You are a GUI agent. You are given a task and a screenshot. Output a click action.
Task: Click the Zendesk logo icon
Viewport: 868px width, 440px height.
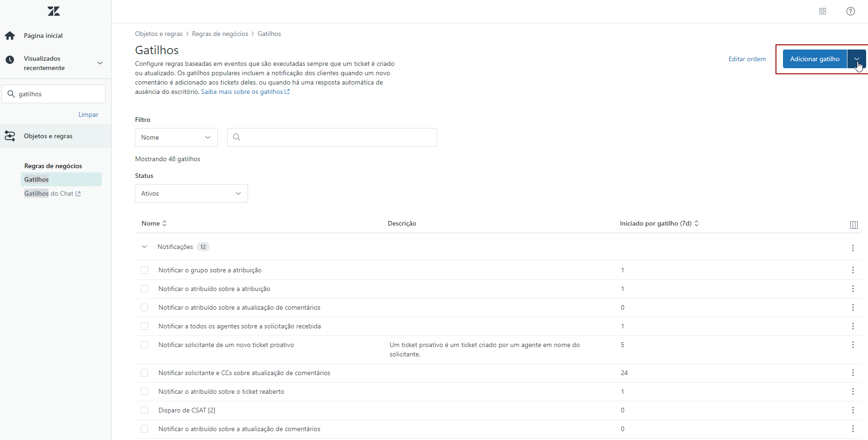(54, 11)
